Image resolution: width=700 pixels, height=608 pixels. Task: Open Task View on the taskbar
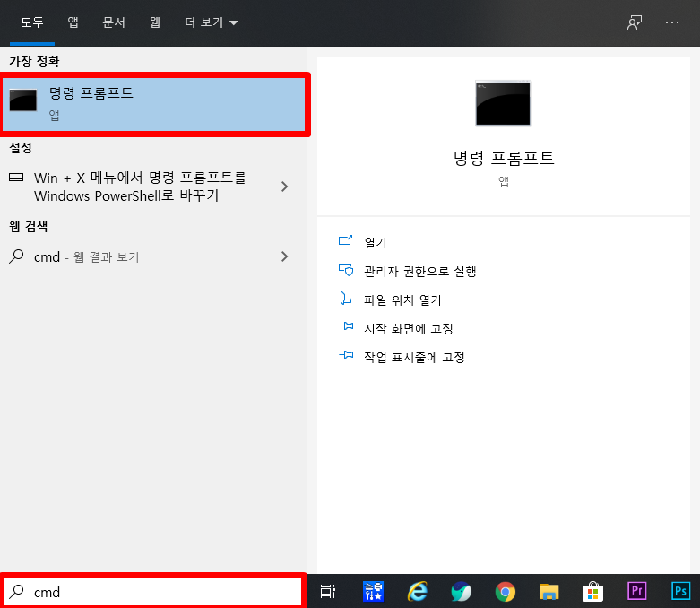[328, 592]
